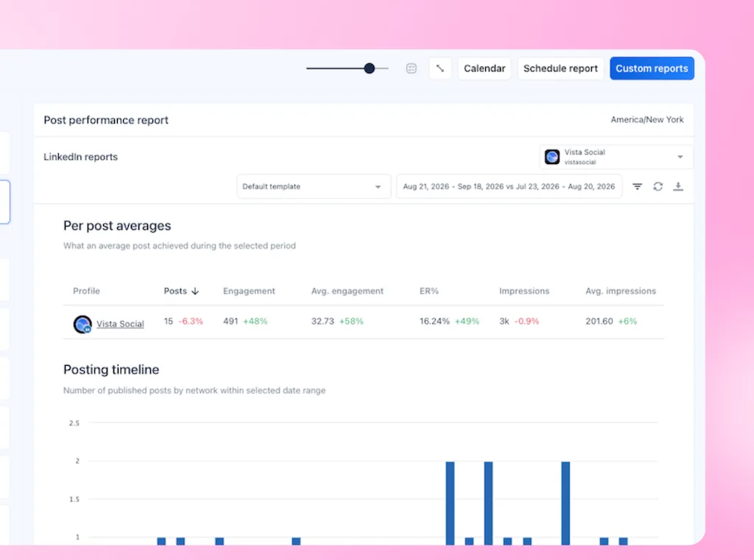Click the Profile column header
Image resolution: width=754 pixels, height=560 pixels.
[87, 291]
